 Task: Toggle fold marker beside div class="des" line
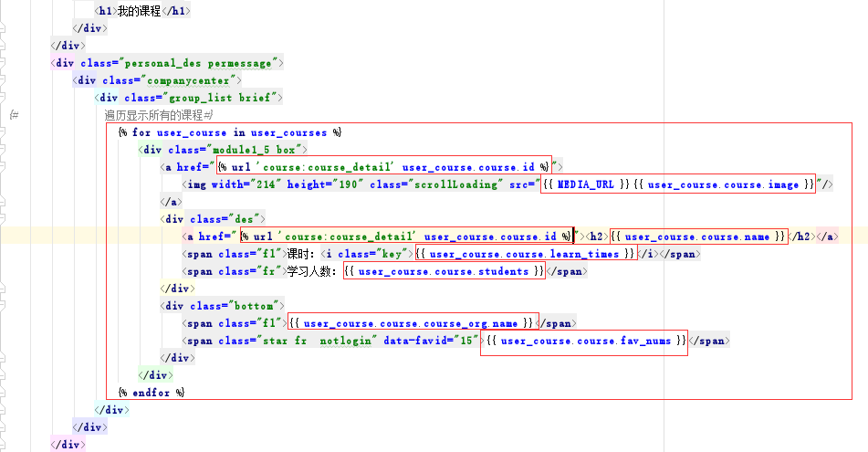2,219
